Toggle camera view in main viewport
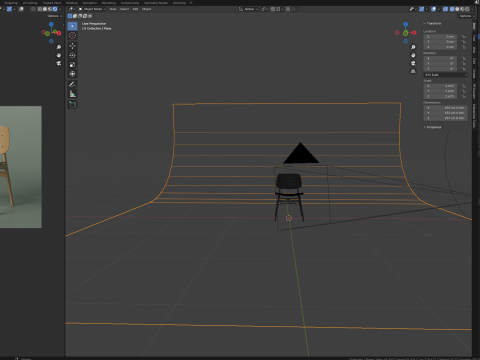 413,63
